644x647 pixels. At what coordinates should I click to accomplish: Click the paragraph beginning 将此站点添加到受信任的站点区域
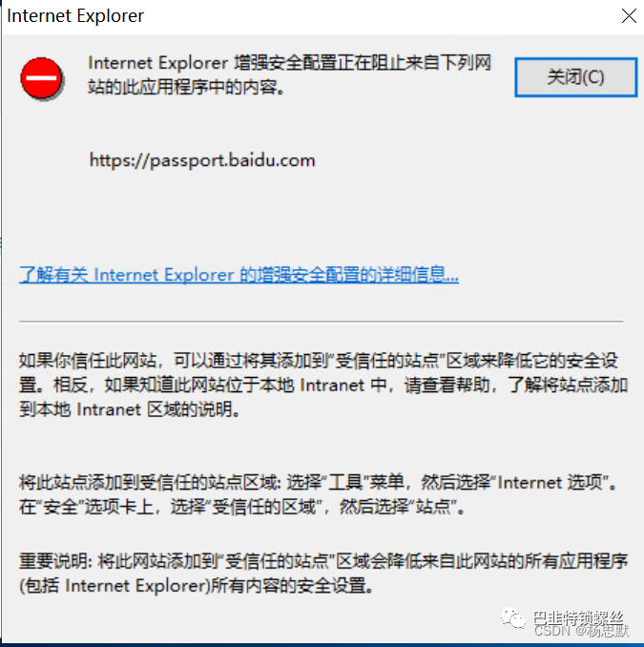[319, 494]
